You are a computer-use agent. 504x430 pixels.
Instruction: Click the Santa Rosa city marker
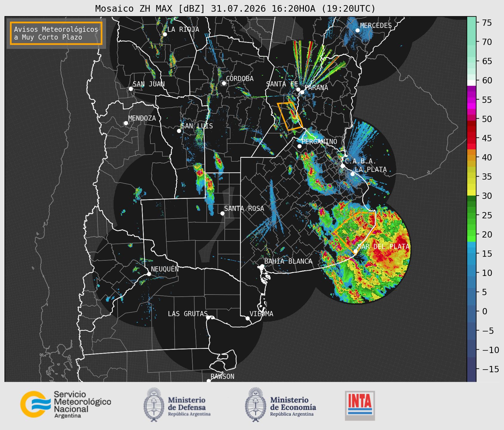[x=222, y=213]
